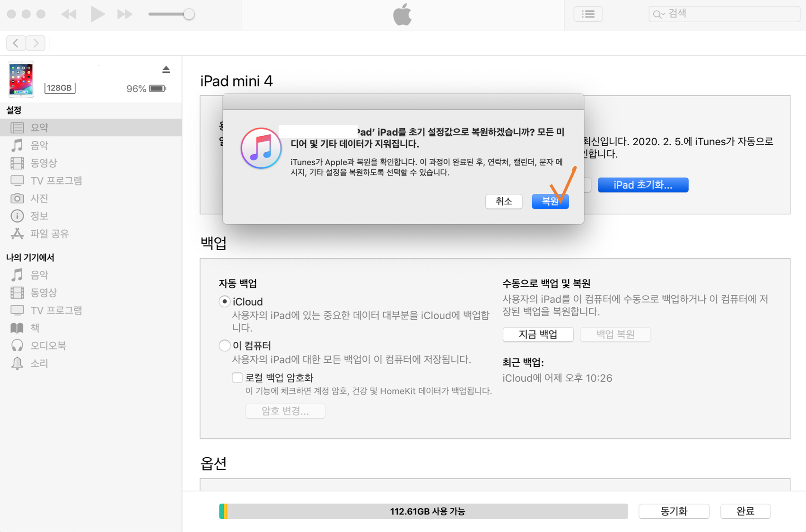Click the 옵션 section heading
The height and width of the screenshot is (532, 806).
pos(213,463)
